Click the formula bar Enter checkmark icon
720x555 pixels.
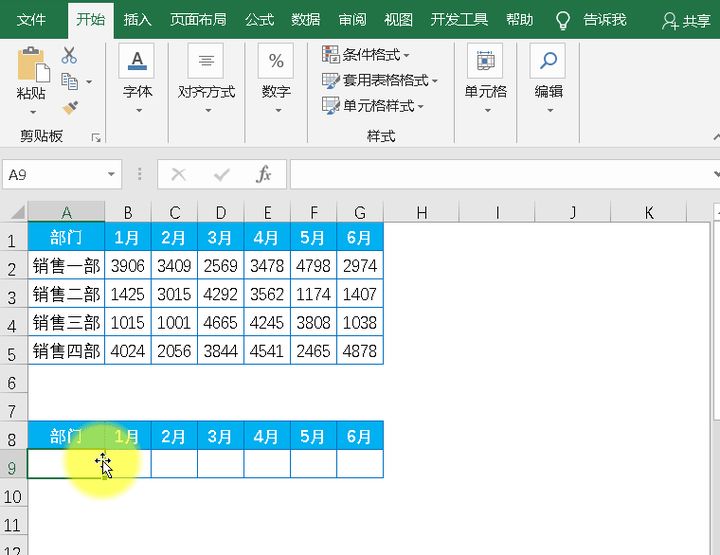221,174
